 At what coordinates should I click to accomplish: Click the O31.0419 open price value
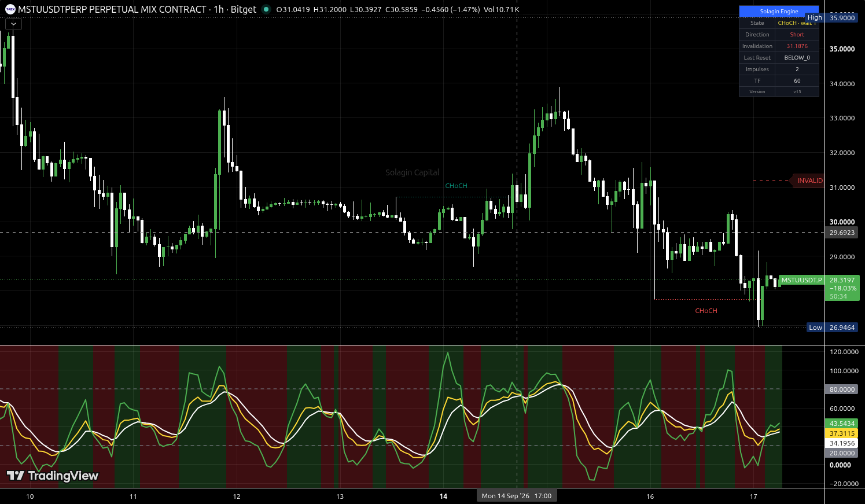293,9
